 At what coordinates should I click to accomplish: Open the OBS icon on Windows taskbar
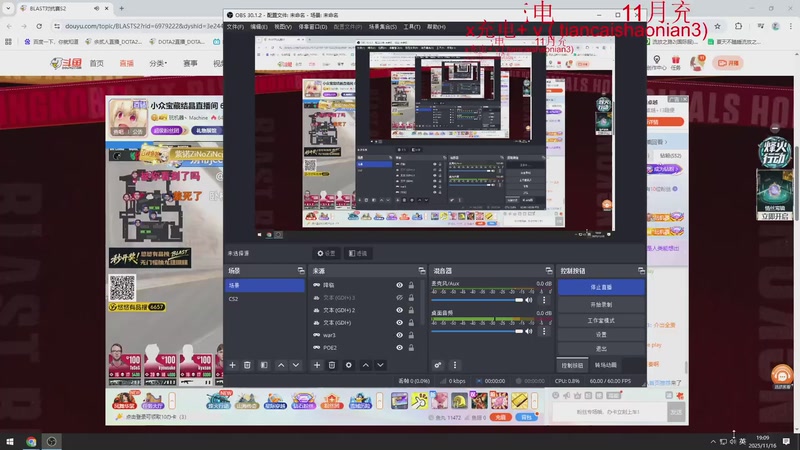pyautogui.click(x=52, y=441)
